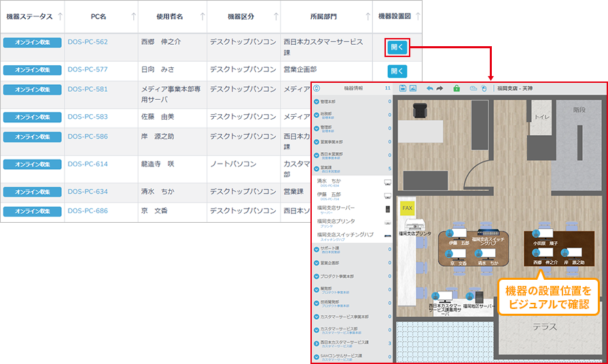Viewport: 608px width, 364px height.
Task: Click the mouse icon in floor map toolbar
Action: tap(484, 88)
